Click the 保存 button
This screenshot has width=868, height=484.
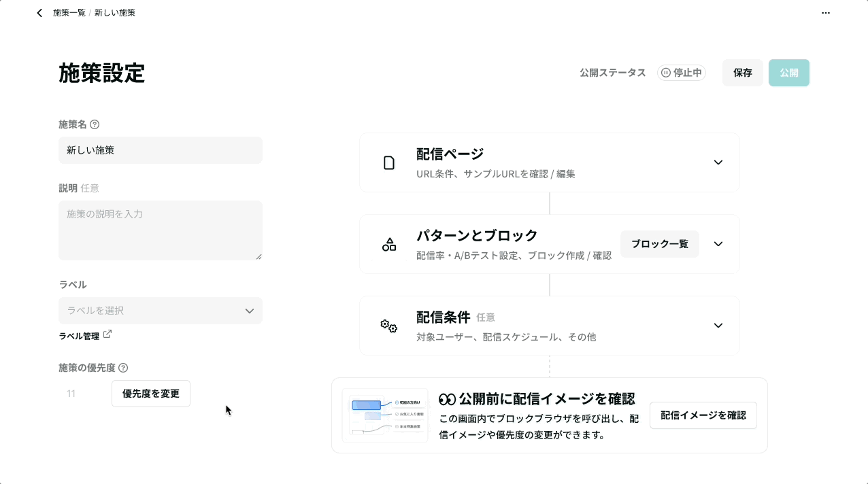coord(743,73)
